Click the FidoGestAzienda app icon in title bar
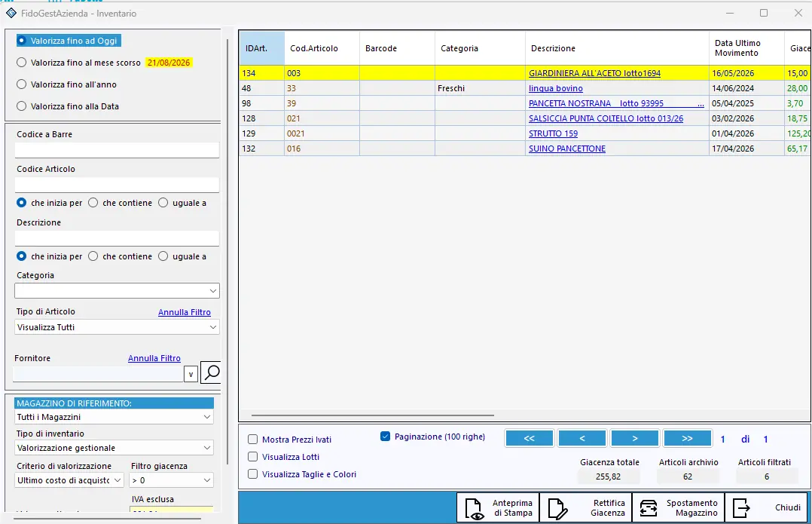 [x=11, y=13]
